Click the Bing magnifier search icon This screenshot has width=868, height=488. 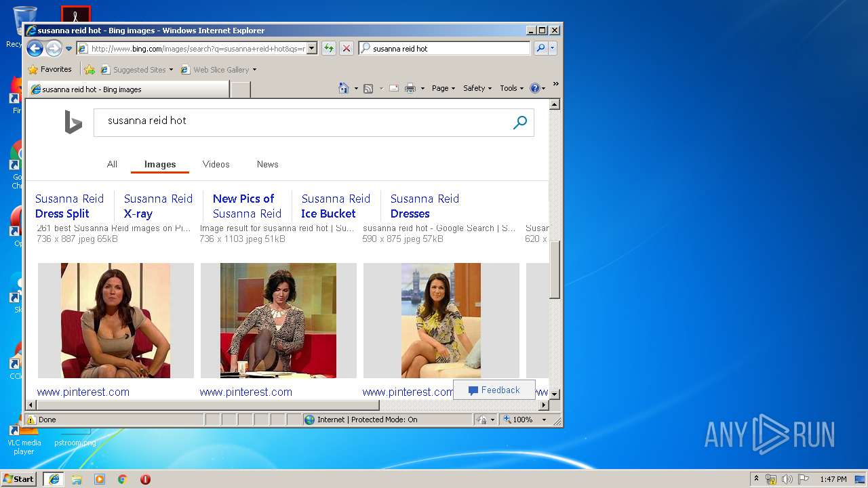(520, 123)
